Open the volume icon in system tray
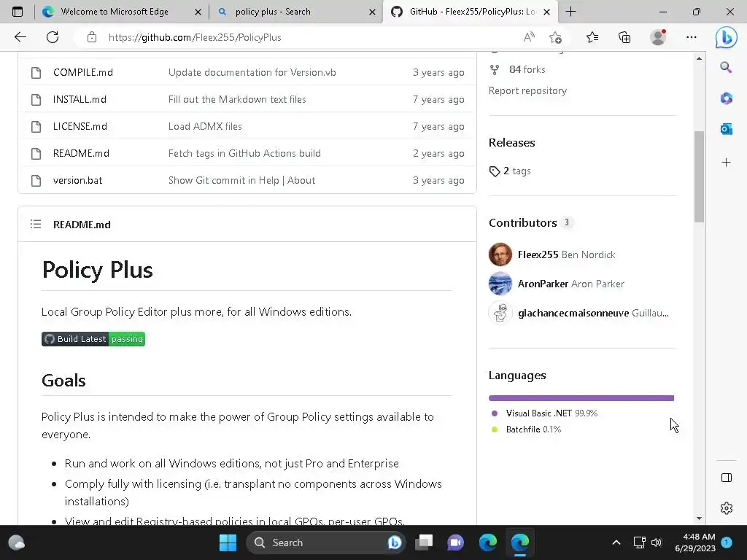The width and height of the screenshot is (747, 560). tap(657, 542)
